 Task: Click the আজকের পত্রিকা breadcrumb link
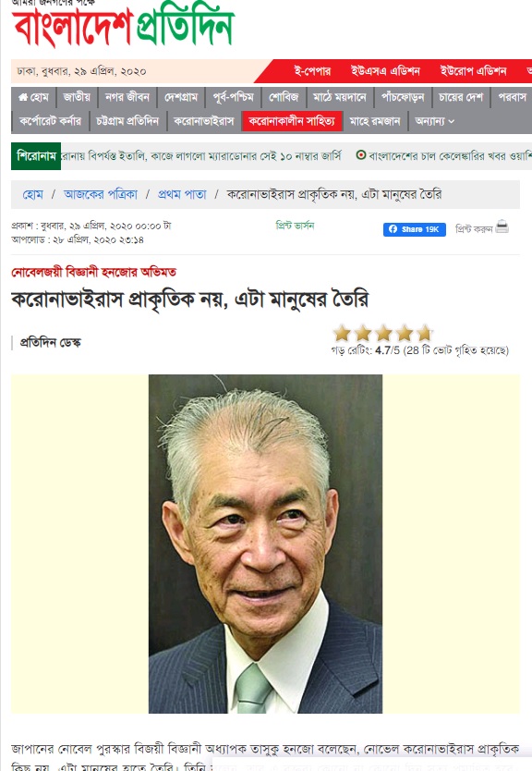pos(101,195)
